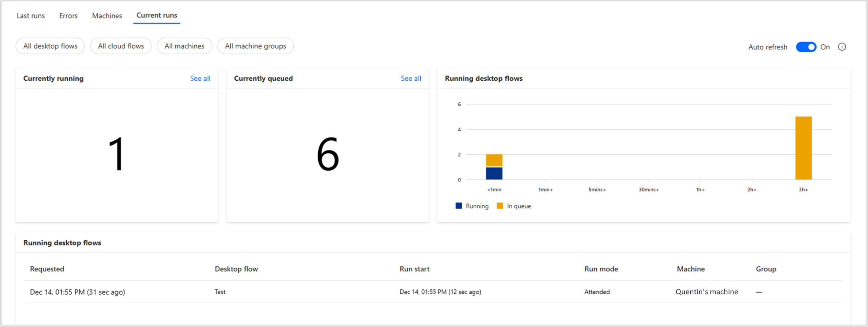Click the orange In queue legend swatch

click(x=500, y=206)
